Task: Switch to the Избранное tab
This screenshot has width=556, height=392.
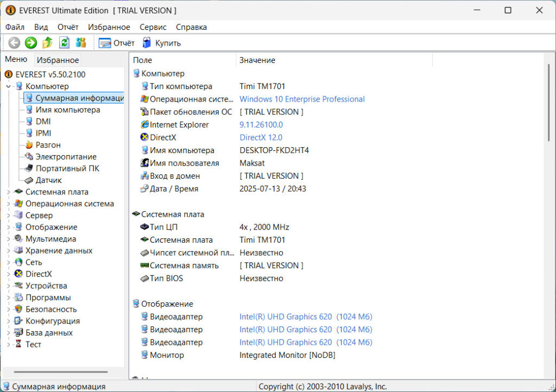Action: [58, 60]
